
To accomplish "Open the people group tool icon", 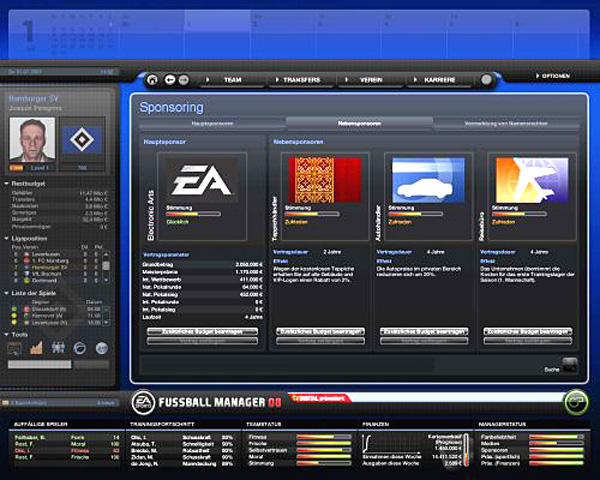I will point(58,348).
